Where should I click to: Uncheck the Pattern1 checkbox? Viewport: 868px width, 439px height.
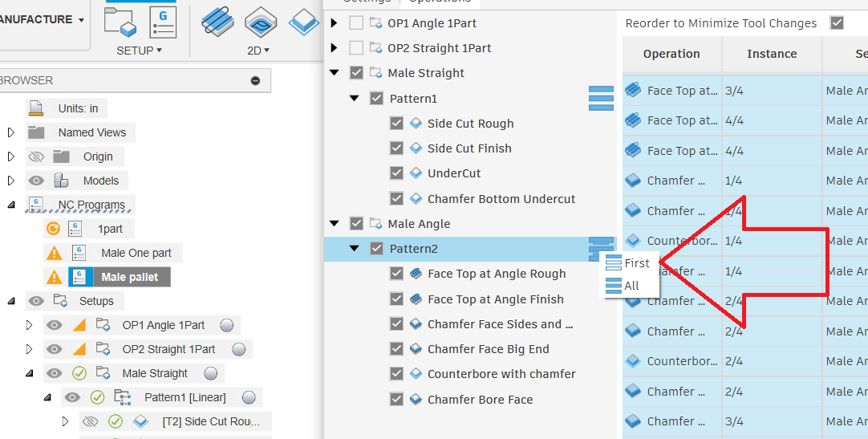click(x=376, y=99)
